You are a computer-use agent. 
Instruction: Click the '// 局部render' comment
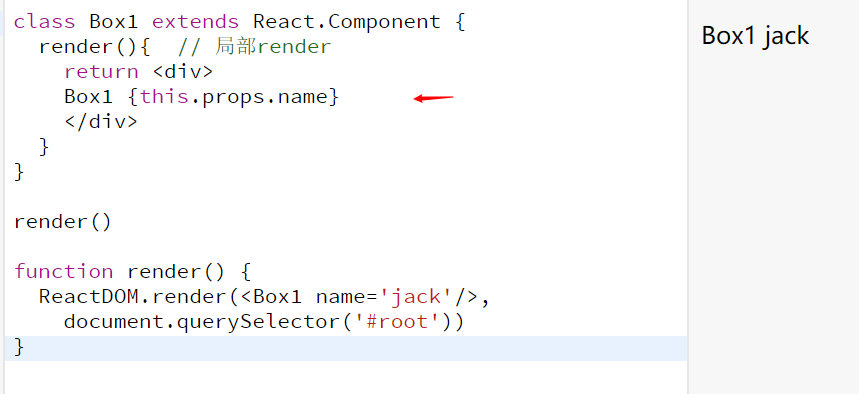pos(255,47)
